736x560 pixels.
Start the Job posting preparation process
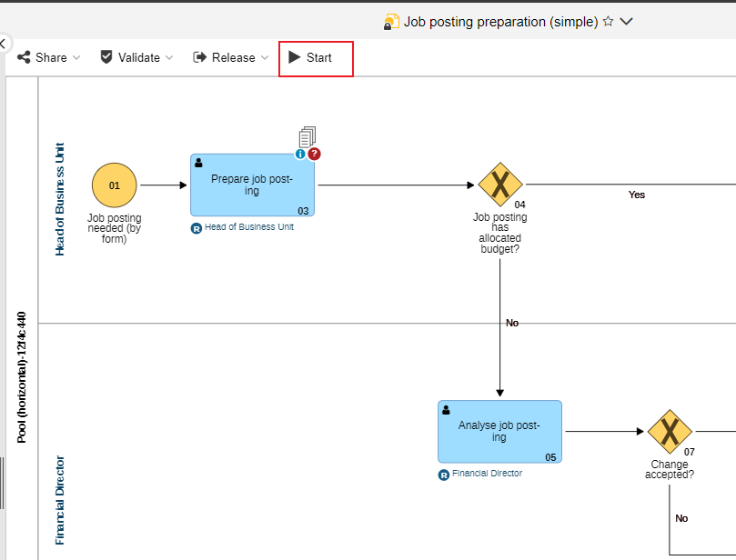(316, 57)
